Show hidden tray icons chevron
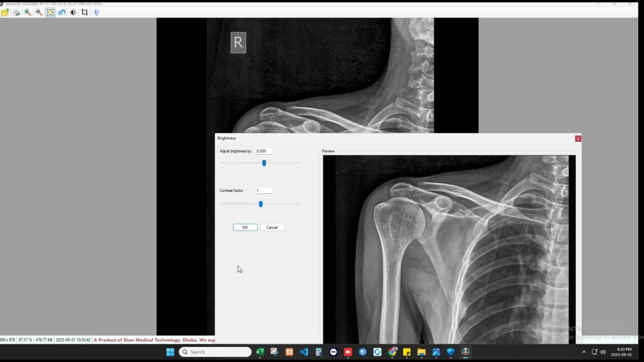 tap(584, 352)
